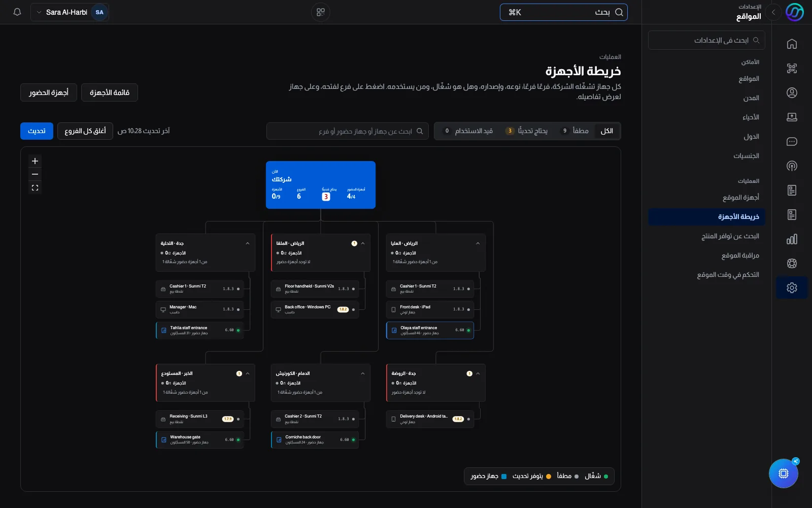
Task: Open the chat bubble icon in the rail
Action: coord(792,142)
